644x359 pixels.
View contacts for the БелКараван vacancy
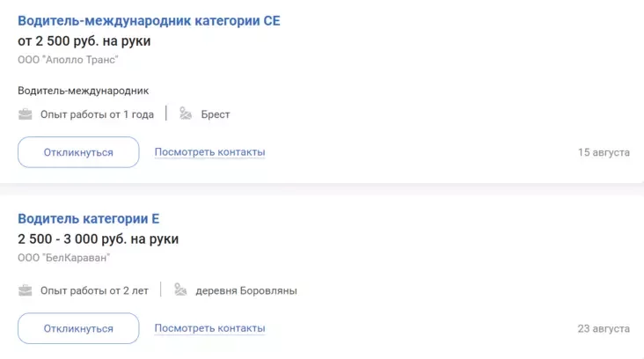(x=209, y=328)
